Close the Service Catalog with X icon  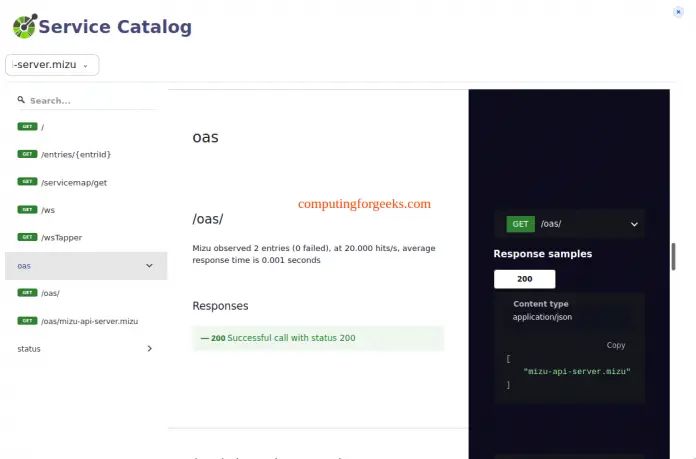[680, 12]
